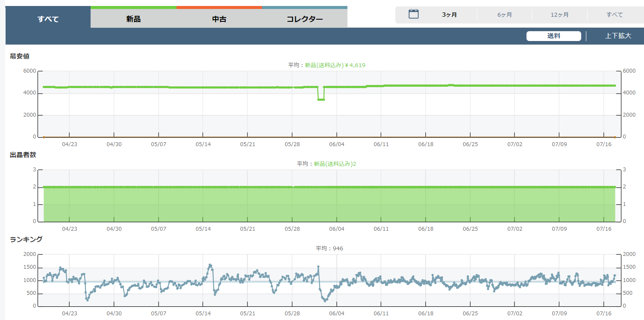This screenshot has width=644, height=320.
Task: Select the 中古 tab
Action: pos(219,19)
